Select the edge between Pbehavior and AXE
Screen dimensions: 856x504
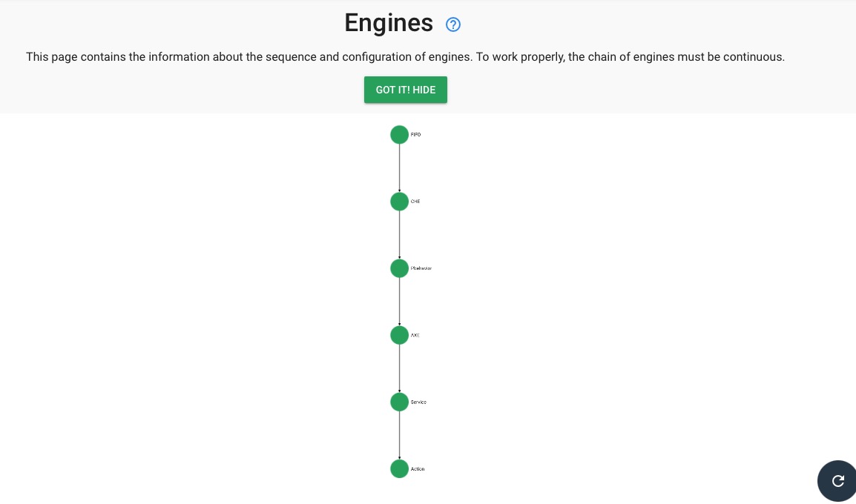(x=399, y=301)
